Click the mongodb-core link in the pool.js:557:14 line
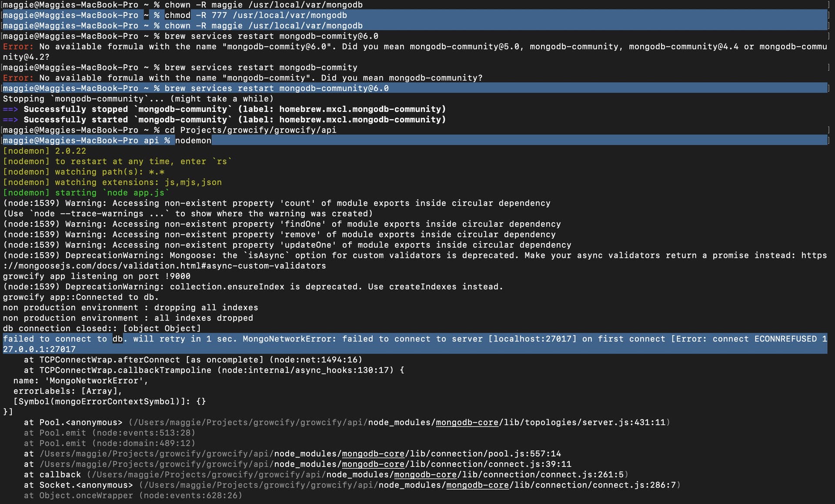The height and width of the screenshot is (504, 835). pyautogui.click(x=373, y=454)
